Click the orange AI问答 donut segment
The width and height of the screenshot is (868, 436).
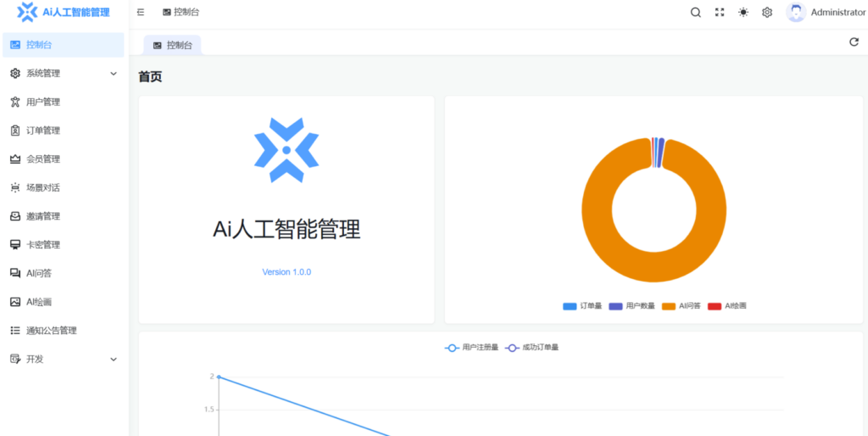pos(654,267)
